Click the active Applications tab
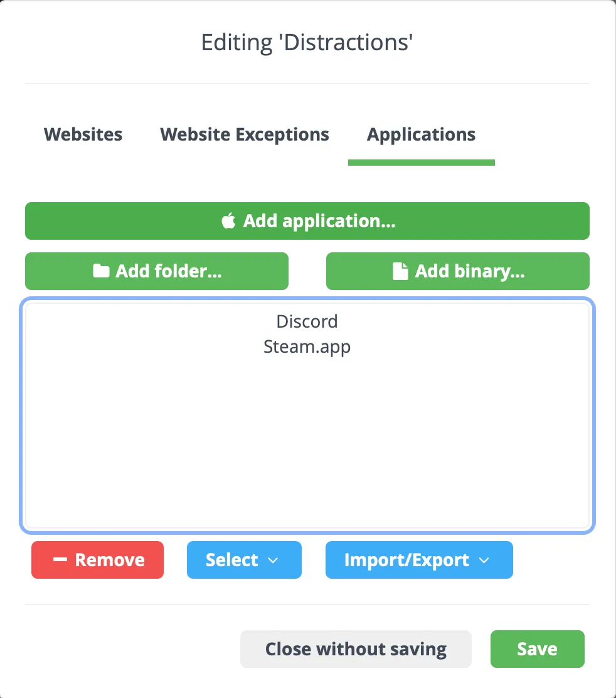This screenshot has height=698, width=616. pos(421,134)
